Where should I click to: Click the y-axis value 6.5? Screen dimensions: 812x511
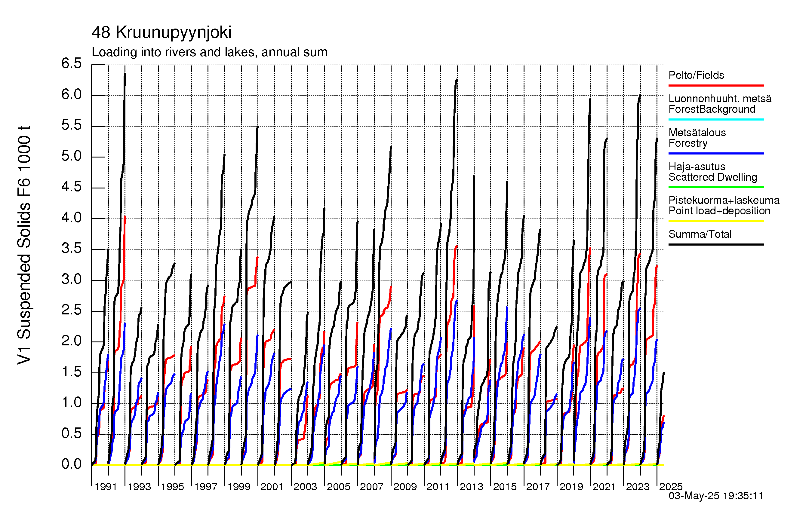coord(72,63)
